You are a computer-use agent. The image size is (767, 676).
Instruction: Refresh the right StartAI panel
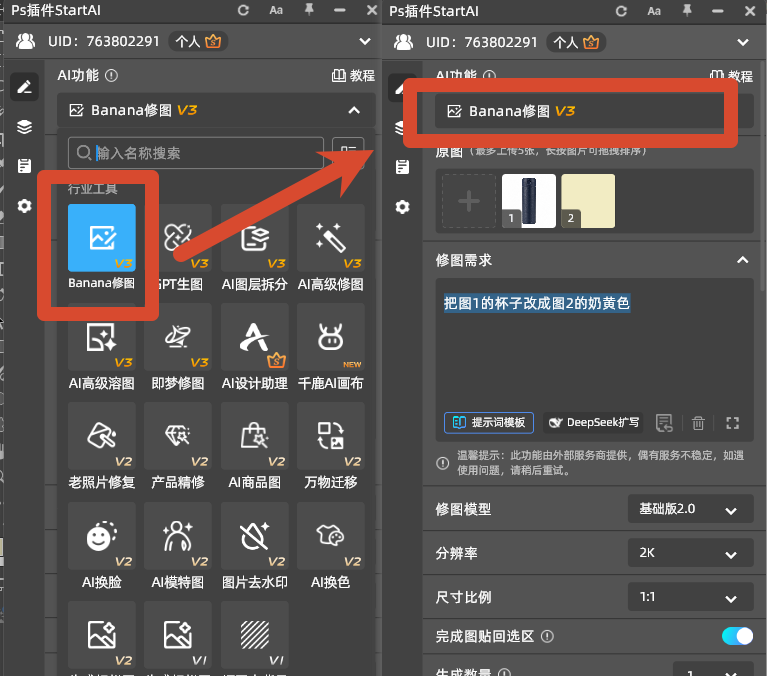[x=621, y=11]
